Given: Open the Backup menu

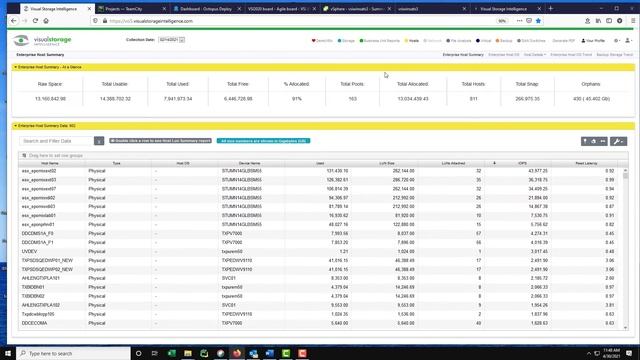Looking at the screenshot, I should (504, 41).
